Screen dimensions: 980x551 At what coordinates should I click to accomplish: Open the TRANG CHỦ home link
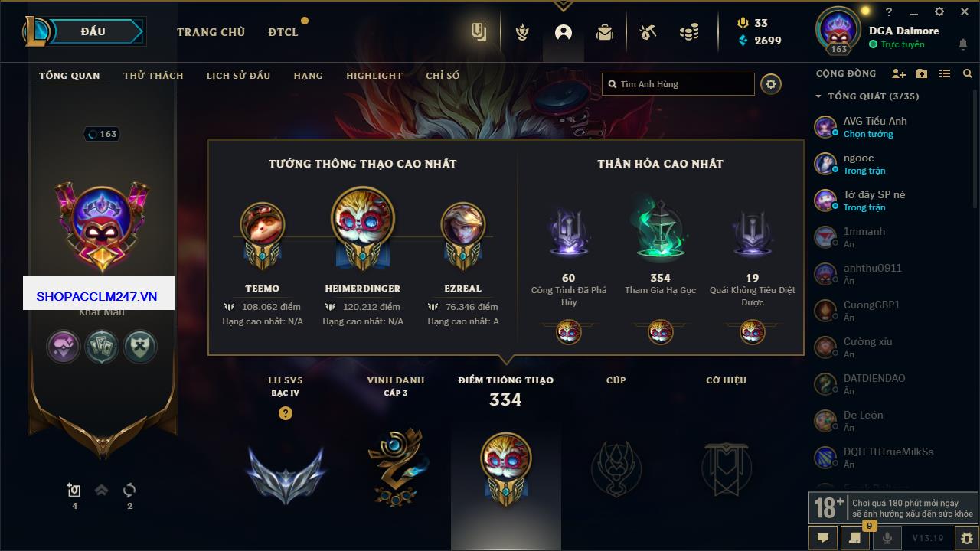(211, 32)
